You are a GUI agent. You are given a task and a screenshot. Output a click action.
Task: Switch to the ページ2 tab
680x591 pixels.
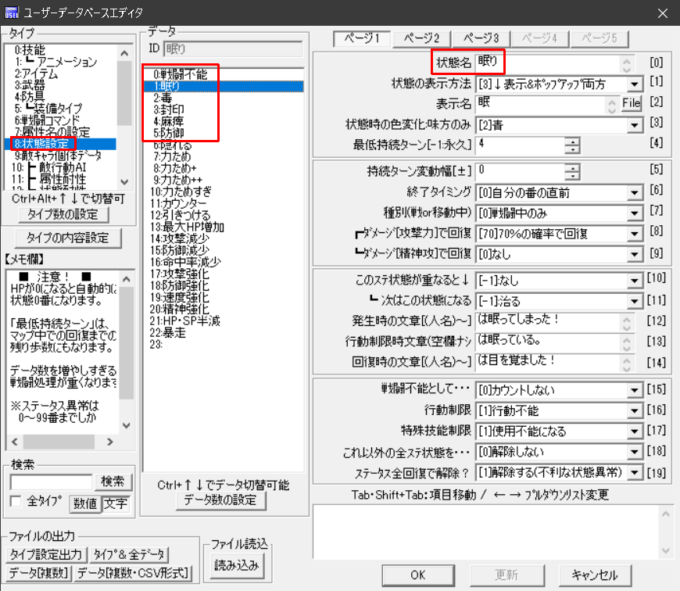pyautogui.click(x=420, y=37)
